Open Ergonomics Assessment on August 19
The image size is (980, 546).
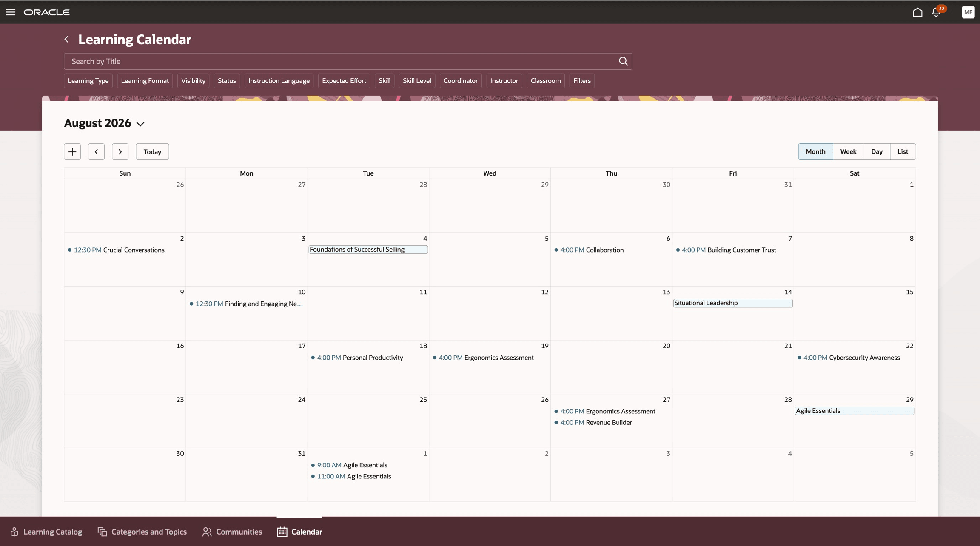click(483, 358)
